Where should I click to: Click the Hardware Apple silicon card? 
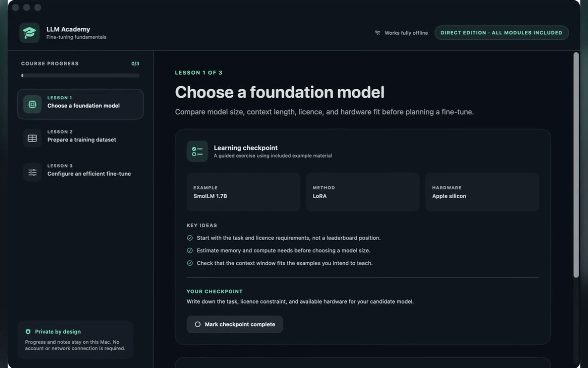482,192
